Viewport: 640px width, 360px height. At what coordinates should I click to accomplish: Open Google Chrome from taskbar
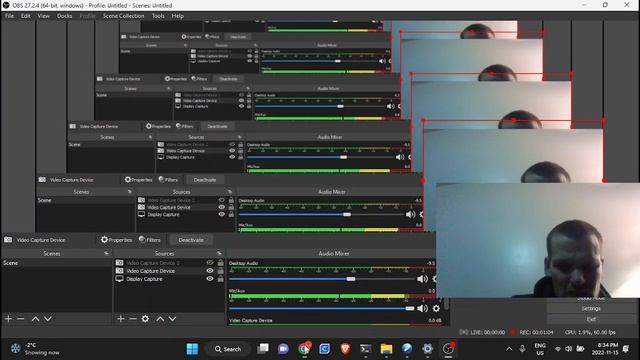[x=304, y=349]
